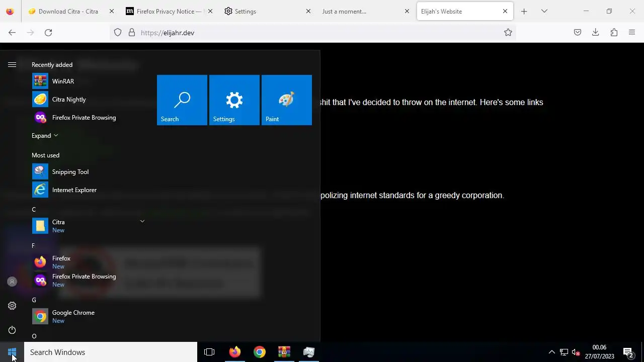Close the Download Citra tab
Viewport: 644px width, 362px height.
pos(112,11)
